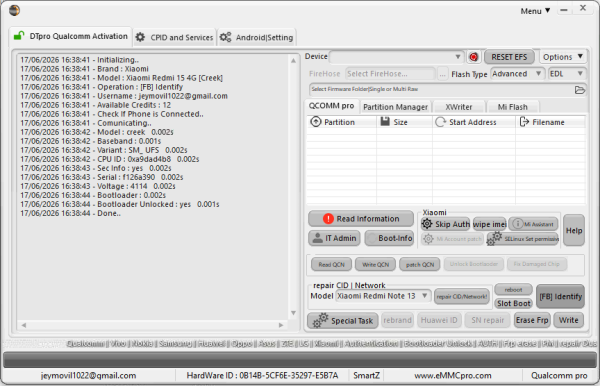The height and width of the screenshot is (386, 600).
Task: Open the EDL mode dropdown
Action: point(566,74)
